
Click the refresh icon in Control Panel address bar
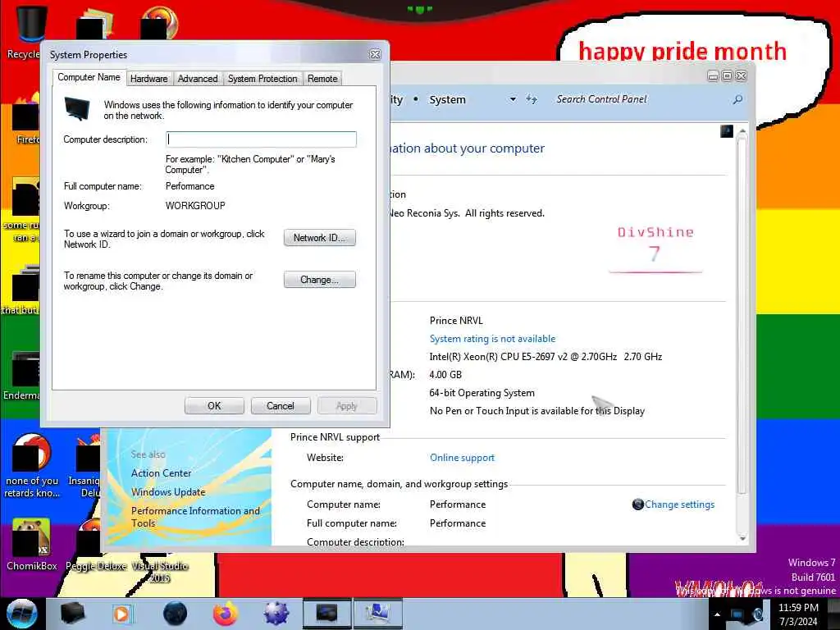pos(532,99)
